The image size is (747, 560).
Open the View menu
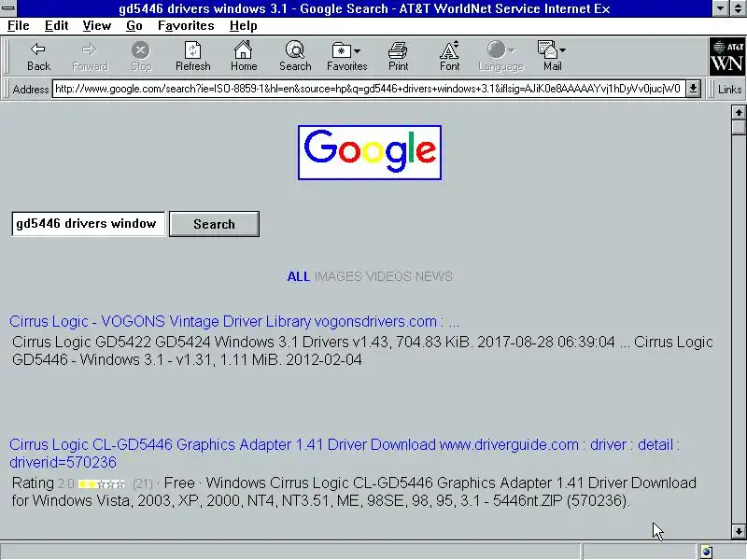tap(97, 26)
